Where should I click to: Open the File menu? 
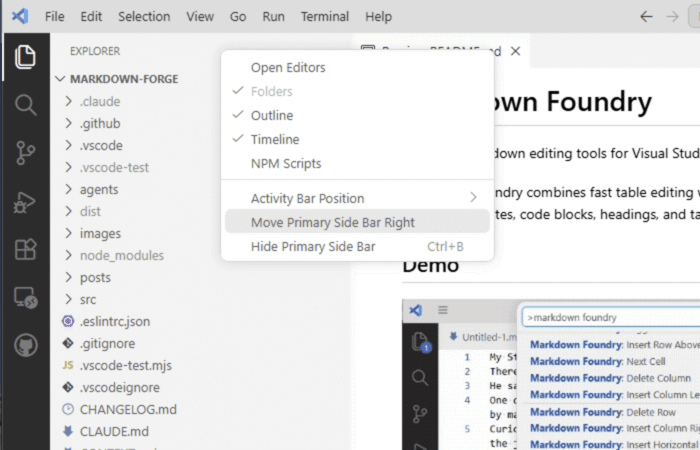tap(54, 17)
